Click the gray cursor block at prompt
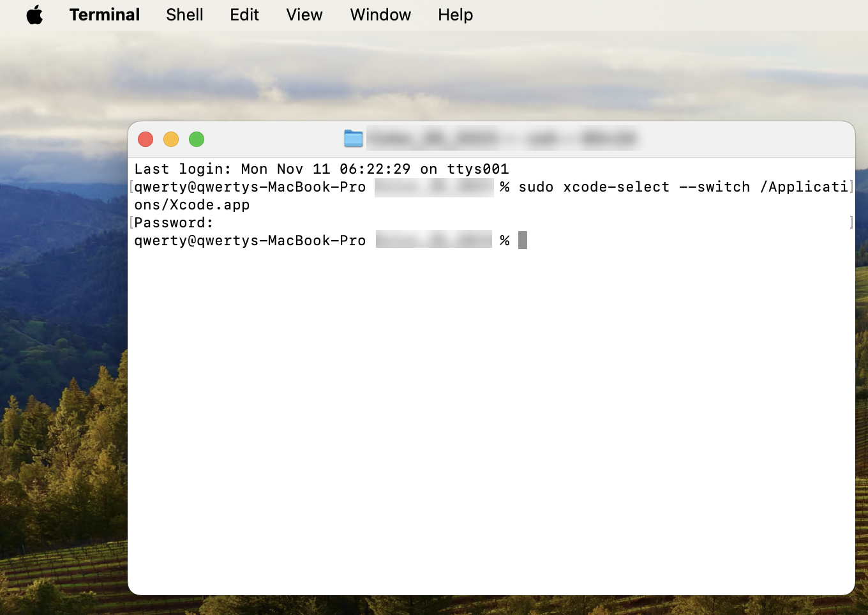 tap(523, 240)
